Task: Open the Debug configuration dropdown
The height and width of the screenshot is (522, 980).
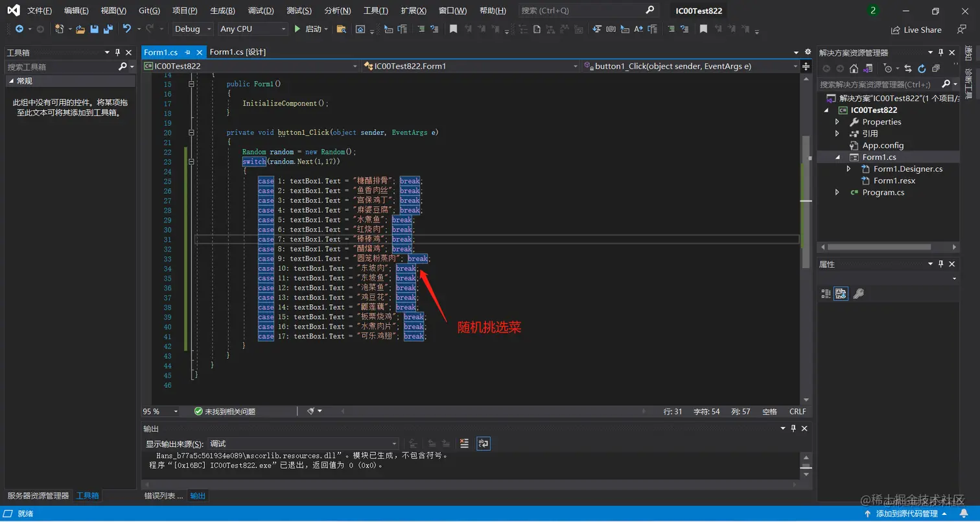Action: click(192, 29)
